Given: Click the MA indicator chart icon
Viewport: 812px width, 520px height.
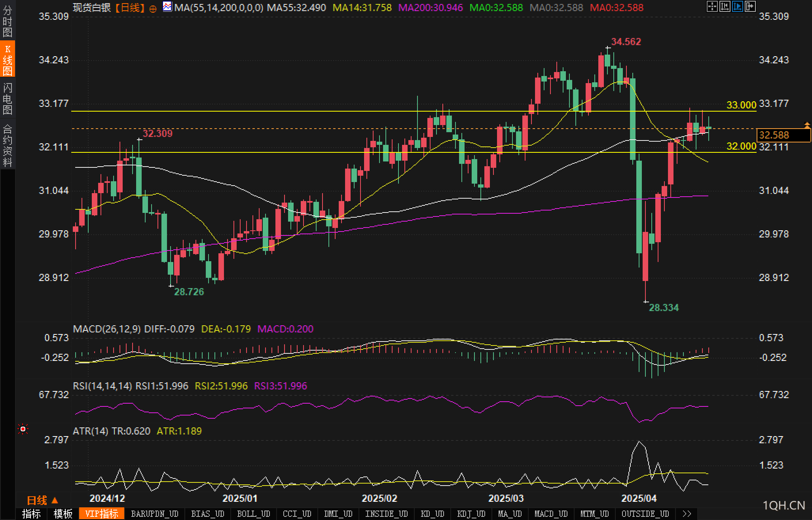Looking at the screenshot, I should 167,7.
